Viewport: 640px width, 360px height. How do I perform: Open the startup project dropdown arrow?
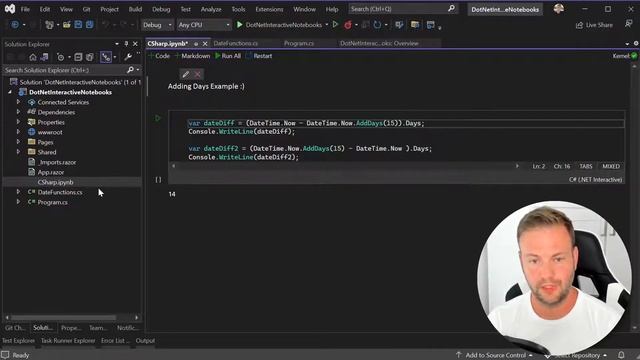pos(327,25)
